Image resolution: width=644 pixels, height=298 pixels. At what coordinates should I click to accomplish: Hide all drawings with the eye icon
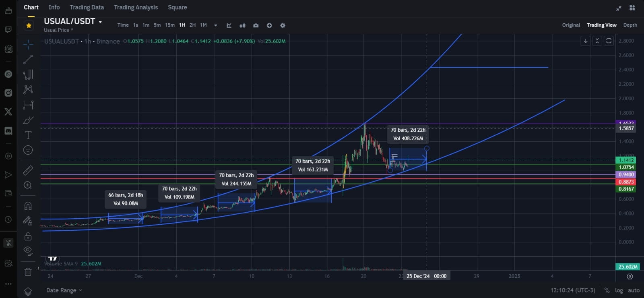pyautogui.click(x=28, y=251)
